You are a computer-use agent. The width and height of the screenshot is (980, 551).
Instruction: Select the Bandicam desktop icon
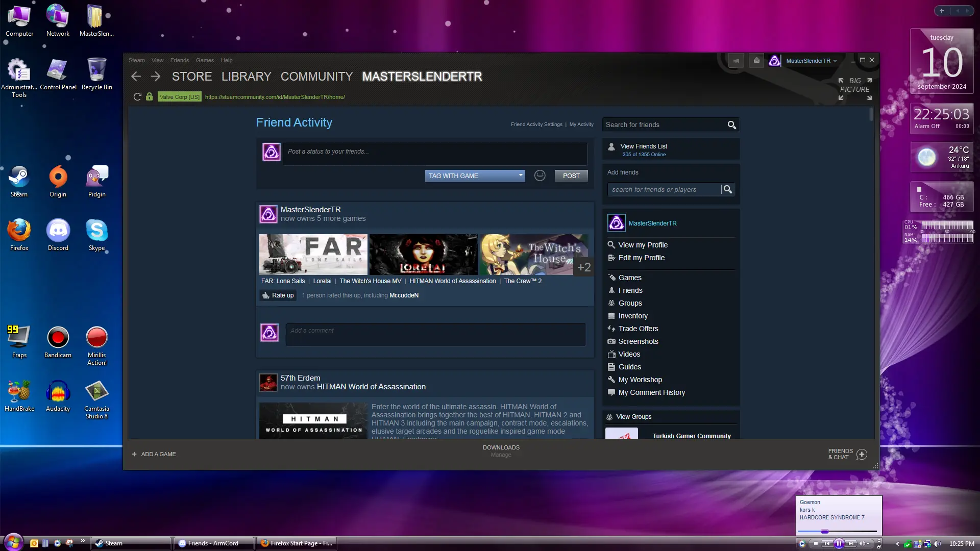click(58, 342)
